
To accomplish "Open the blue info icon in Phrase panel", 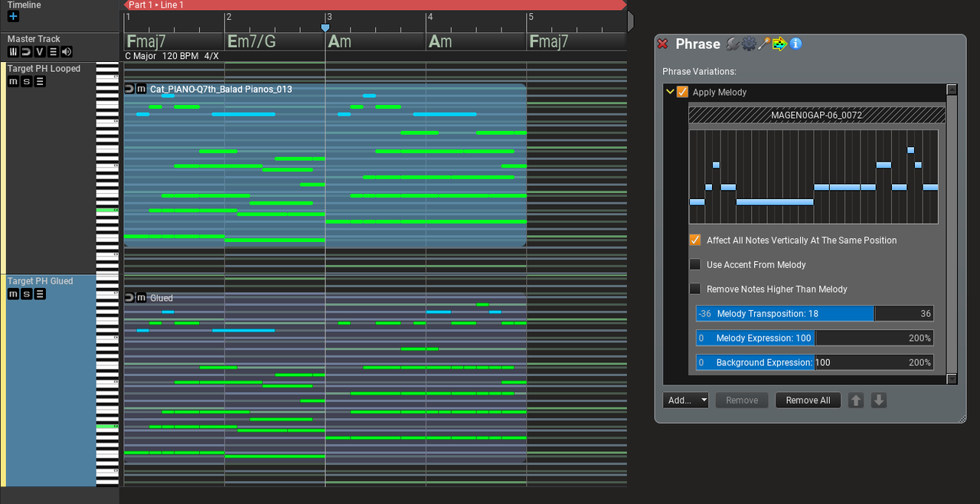I will click(795, 44).
